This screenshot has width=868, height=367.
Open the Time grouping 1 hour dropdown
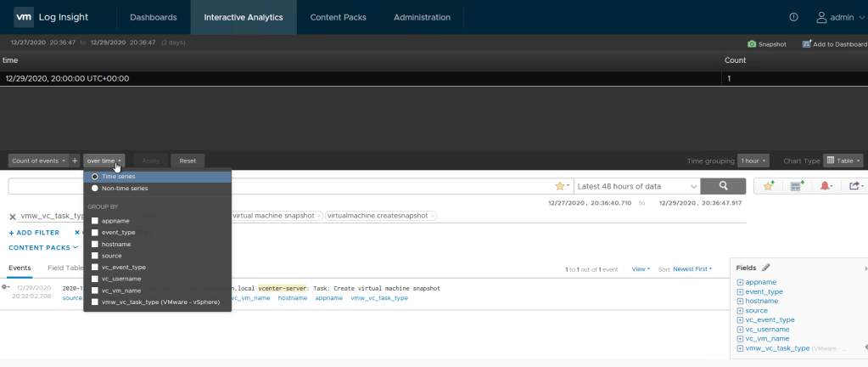(753, 161)
